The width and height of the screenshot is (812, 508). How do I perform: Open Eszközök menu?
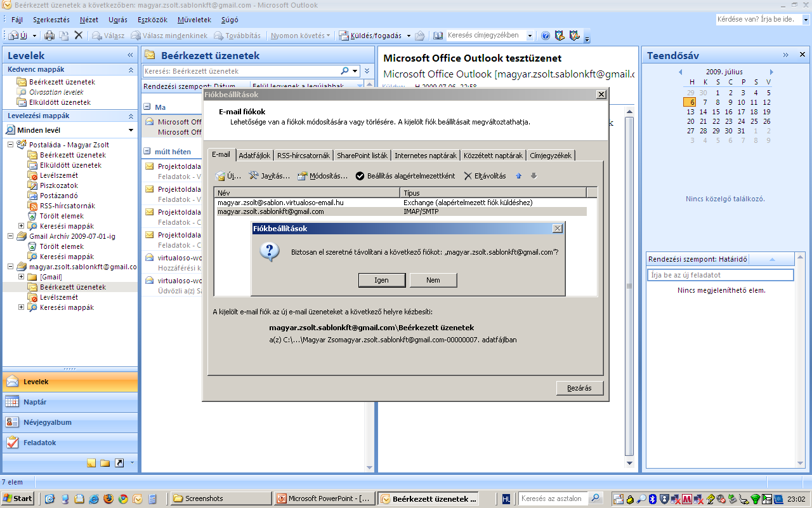point(153,20)
